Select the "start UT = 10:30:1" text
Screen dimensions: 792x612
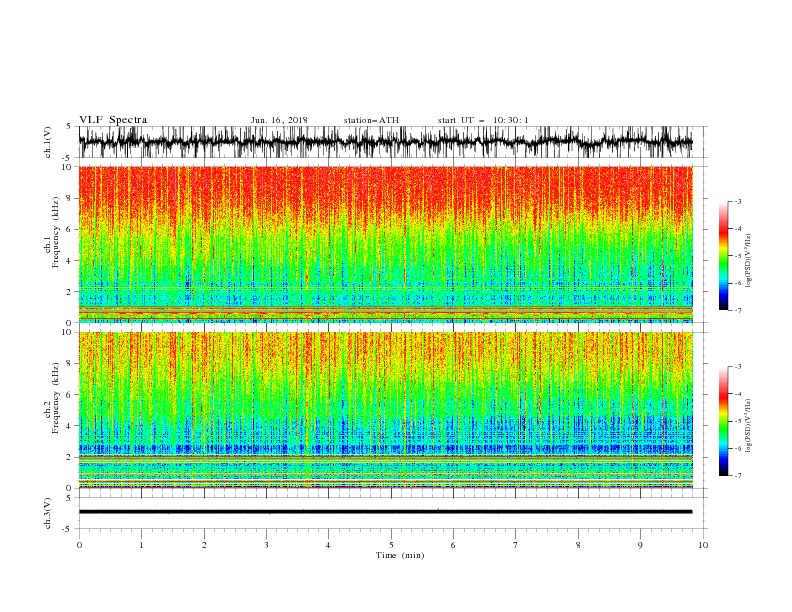(483, 120)
